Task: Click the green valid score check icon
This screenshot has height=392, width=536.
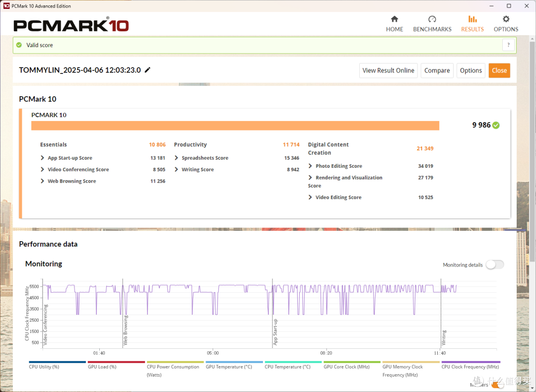Action: [x=19, y=45]
